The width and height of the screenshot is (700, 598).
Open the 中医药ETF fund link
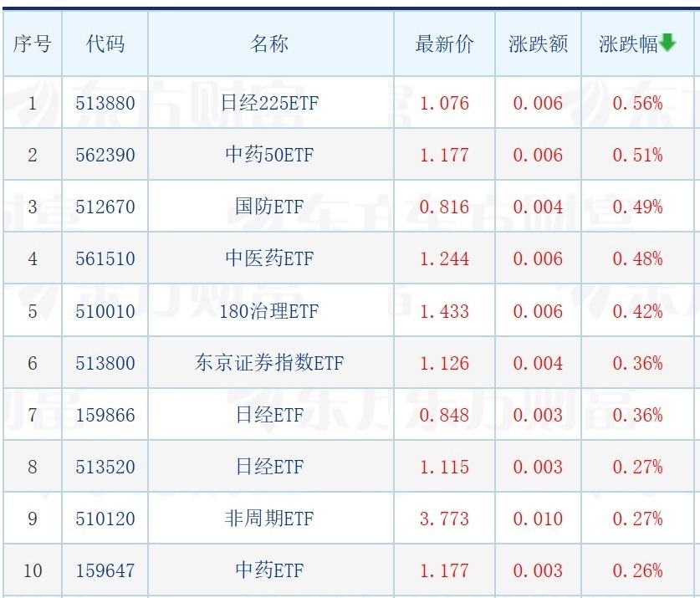click(x=269, y=259)
